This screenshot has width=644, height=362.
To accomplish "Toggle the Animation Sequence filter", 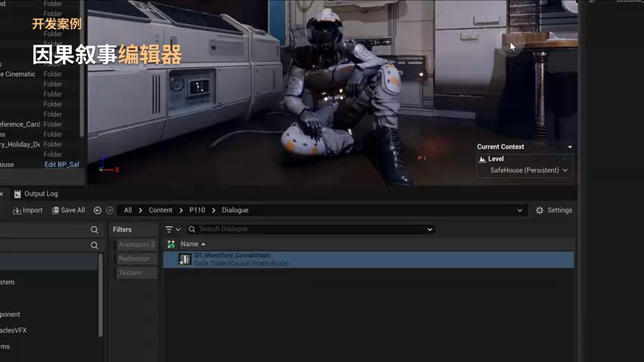I will click(136, 245).
